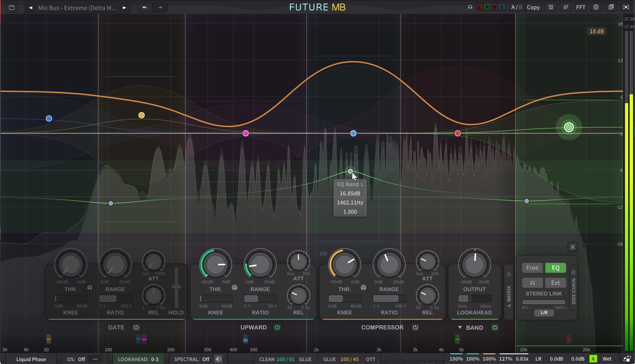This screenshot has height=364, width=635.
Task: Click the undo arrow icon
Action: pos(145,7)
